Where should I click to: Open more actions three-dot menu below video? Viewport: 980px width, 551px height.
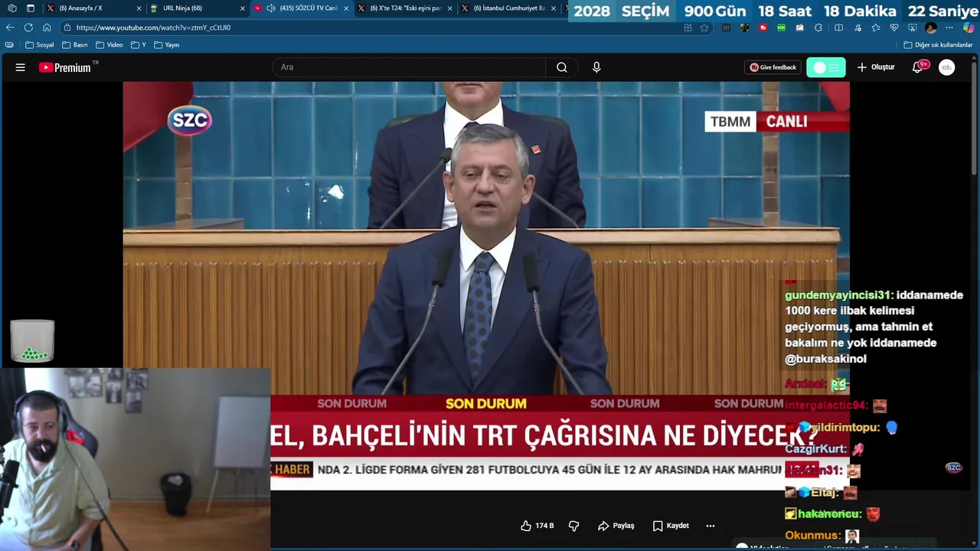[710, 526]
